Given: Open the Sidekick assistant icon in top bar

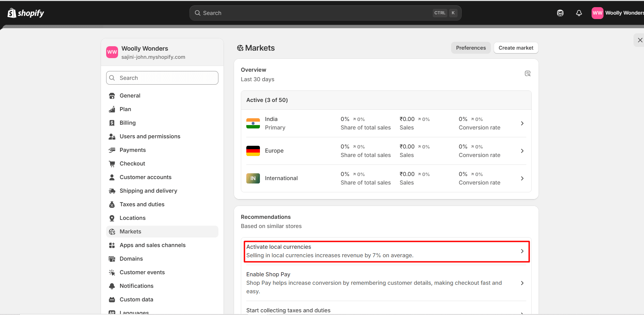Looking at the screenshot, I should [560, 13].
